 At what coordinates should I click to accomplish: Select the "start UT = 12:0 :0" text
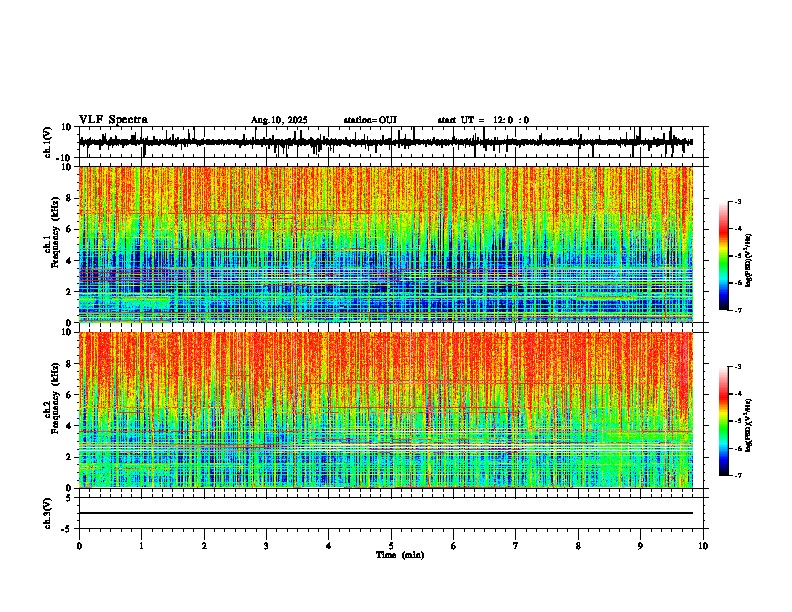[x=483, y=120]
